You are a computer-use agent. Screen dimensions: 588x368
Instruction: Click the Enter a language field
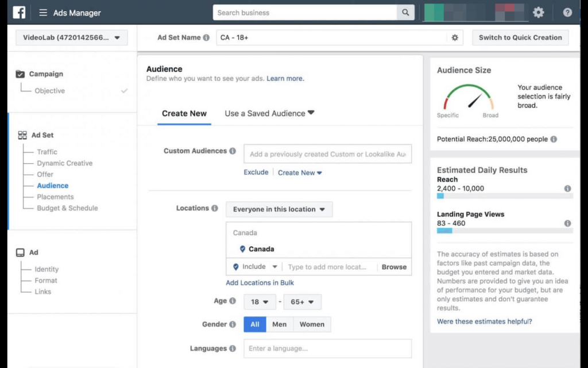(x=328, y=348)
